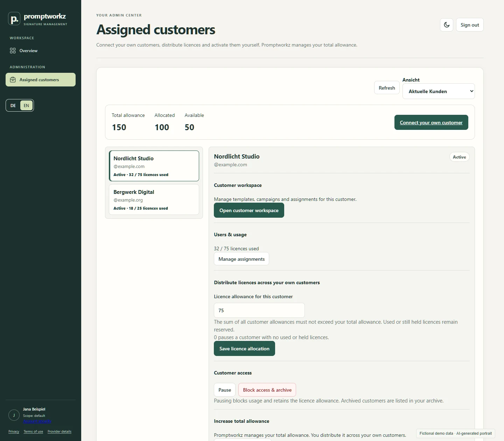Click the Assigned customers page heading

[x=156, y=30]
